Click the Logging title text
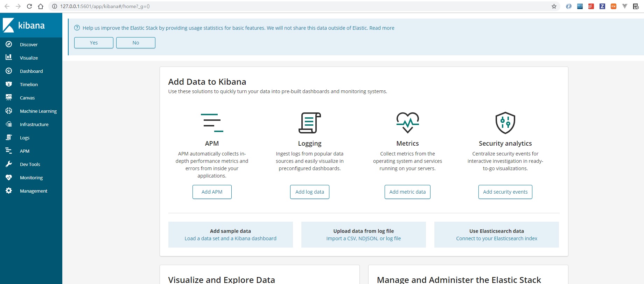Viewport: 644px width, 284px height. [310, 143]
